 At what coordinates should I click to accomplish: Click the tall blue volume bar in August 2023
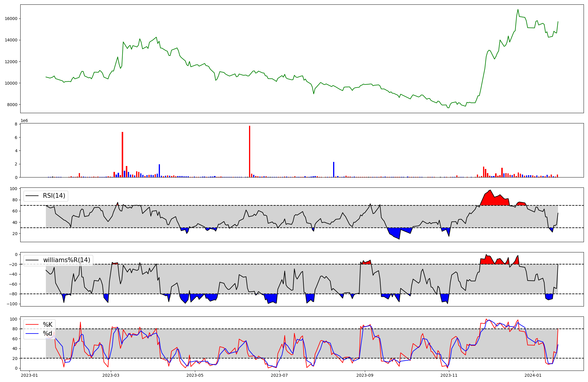334,170
